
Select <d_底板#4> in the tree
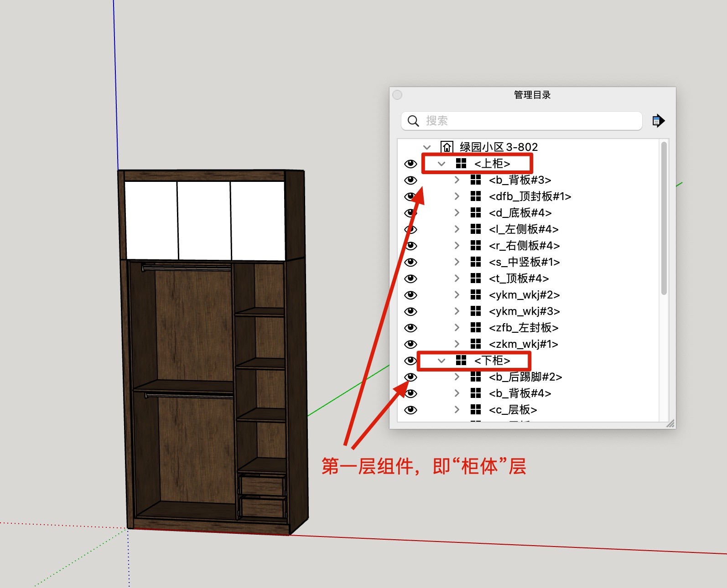point(520,213)
